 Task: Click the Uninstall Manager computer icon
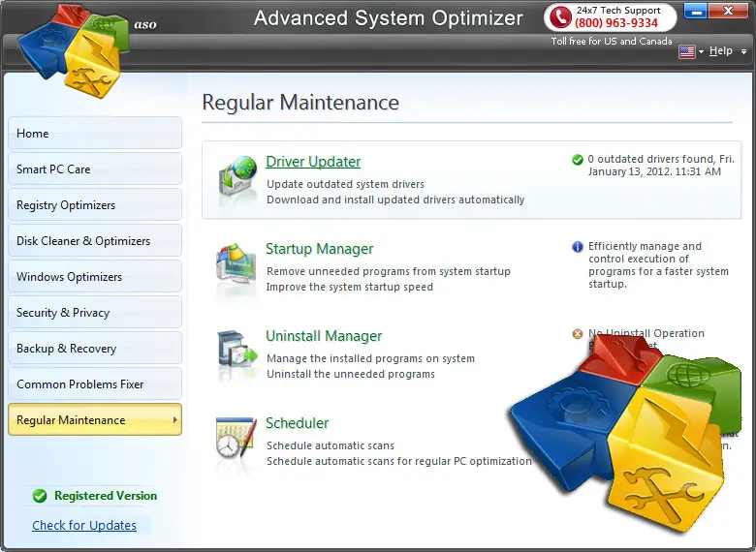[237, 351]
